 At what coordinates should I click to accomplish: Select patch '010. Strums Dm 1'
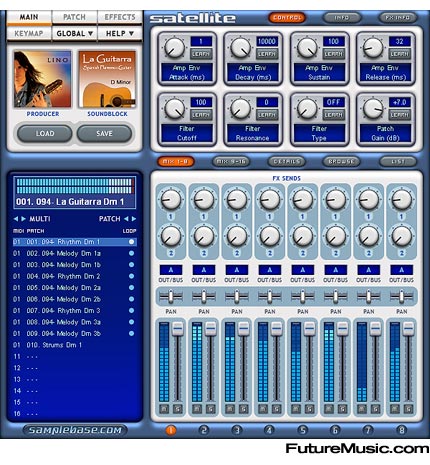[x=75, y=345]
